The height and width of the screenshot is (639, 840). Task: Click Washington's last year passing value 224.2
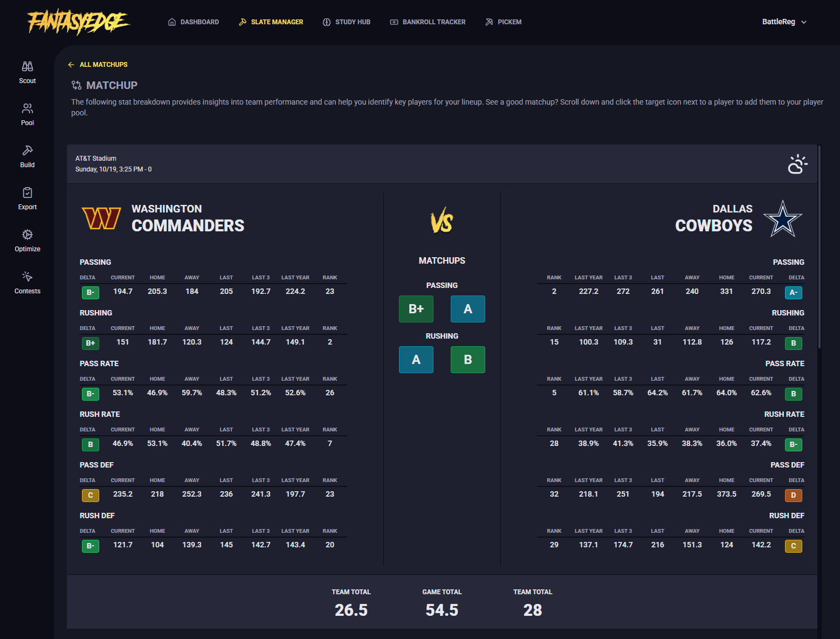[295, 291]
